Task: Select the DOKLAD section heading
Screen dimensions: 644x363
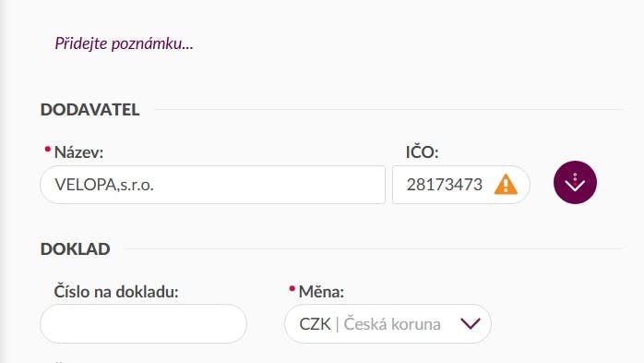Action: 75,248
